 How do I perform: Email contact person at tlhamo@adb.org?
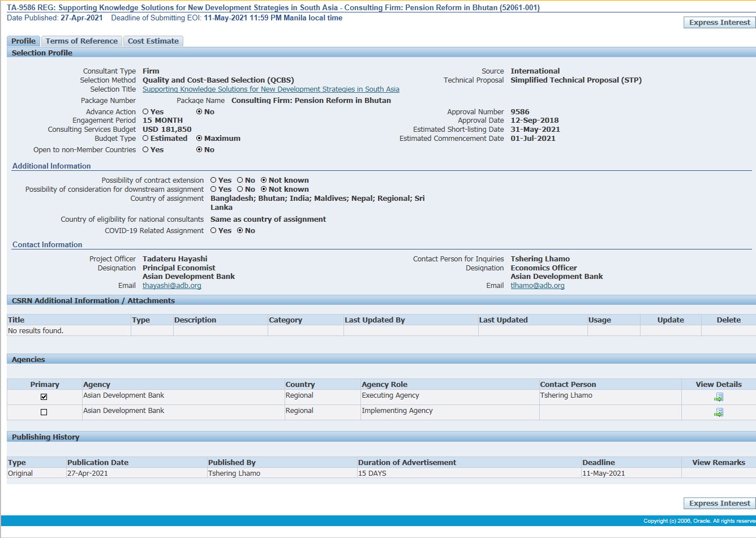tap(538, 286)
